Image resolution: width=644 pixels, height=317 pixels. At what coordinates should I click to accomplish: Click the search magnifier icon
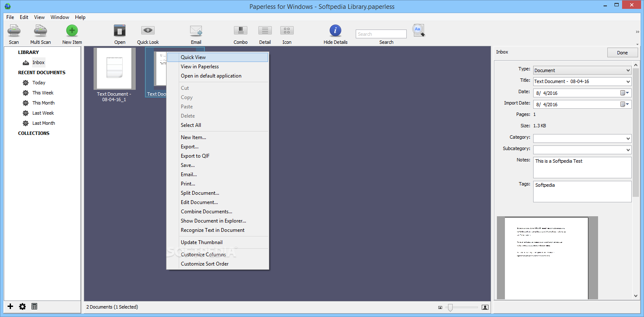click(419, 30)
